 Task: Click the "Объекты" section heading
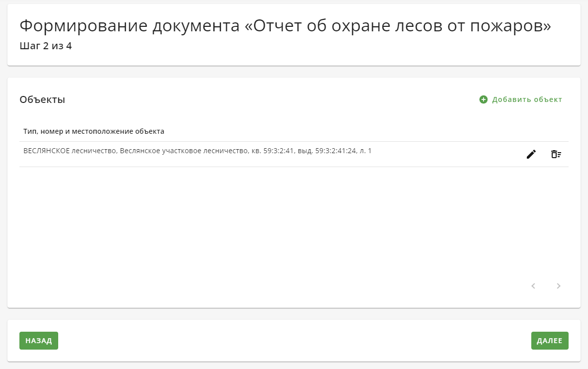[42, 99]
